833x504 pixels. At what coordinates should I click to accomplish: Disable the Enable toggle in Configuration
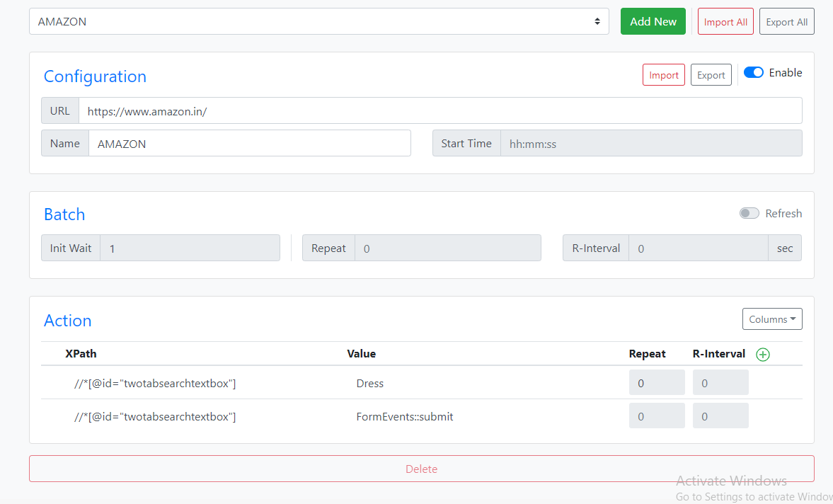click(x=753, y=71)
